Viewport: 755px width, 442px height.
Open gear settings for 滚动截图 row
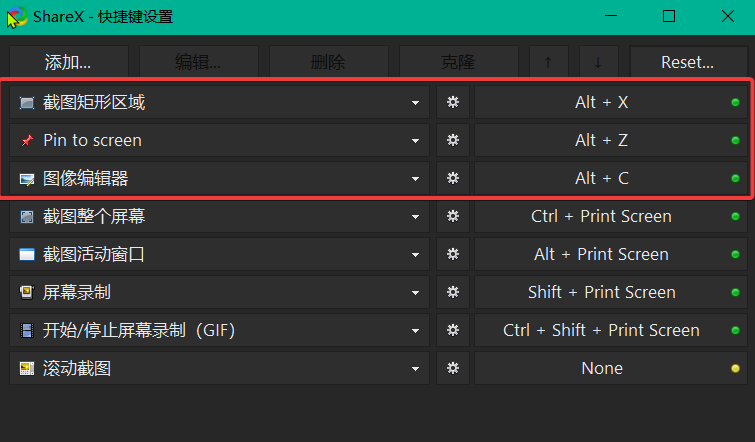click(x=453, y=368)
